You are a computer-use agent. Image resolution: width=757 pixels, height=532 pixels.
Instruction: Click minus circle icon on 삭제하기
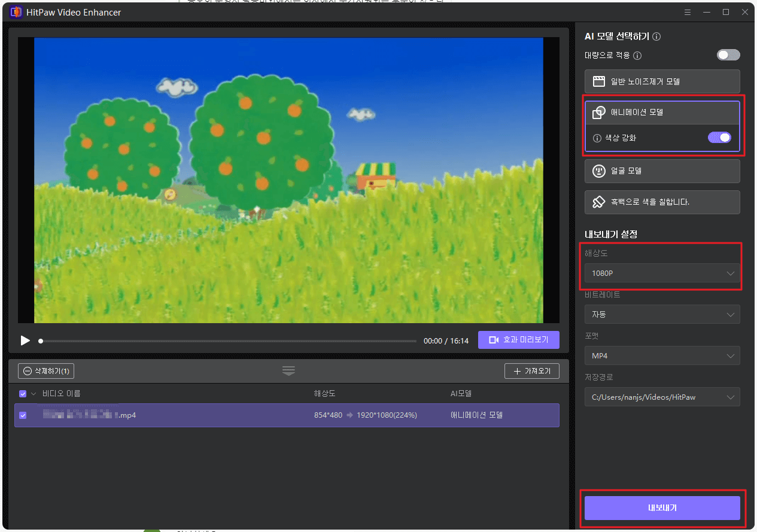[28, 371]
